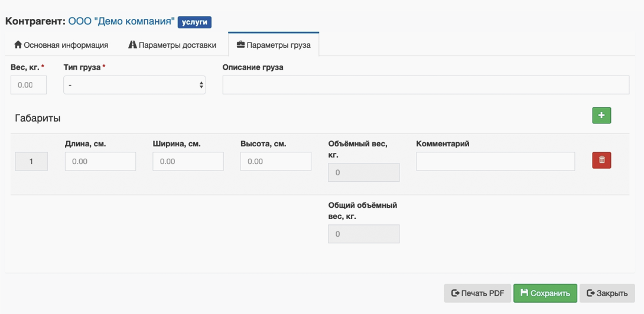Click the row number 1 box

pos(31,161)
